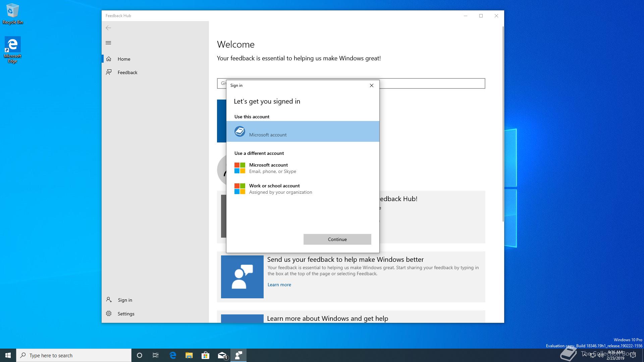
Task: Click the Send us your feedback tile image
Action: coord(242,277)
